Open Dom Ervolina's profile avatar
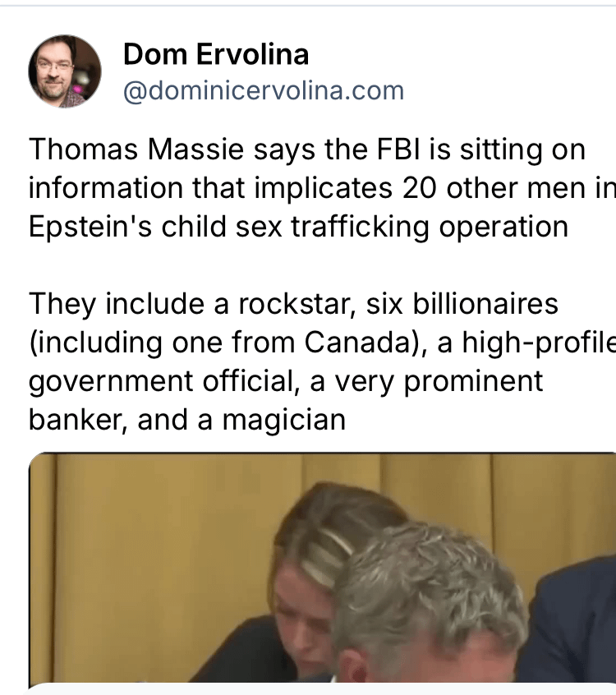616x695 pixels. pyautogui.click(x=65, y=71)
